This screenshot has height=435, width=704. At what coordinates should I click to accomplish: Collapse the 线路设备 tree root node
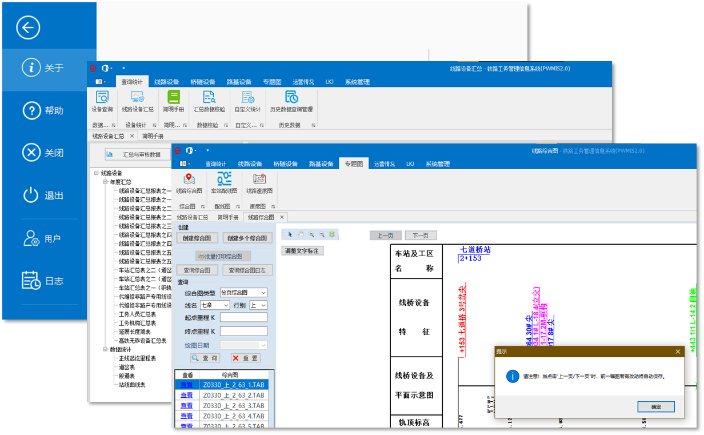[x=96, y=172]
